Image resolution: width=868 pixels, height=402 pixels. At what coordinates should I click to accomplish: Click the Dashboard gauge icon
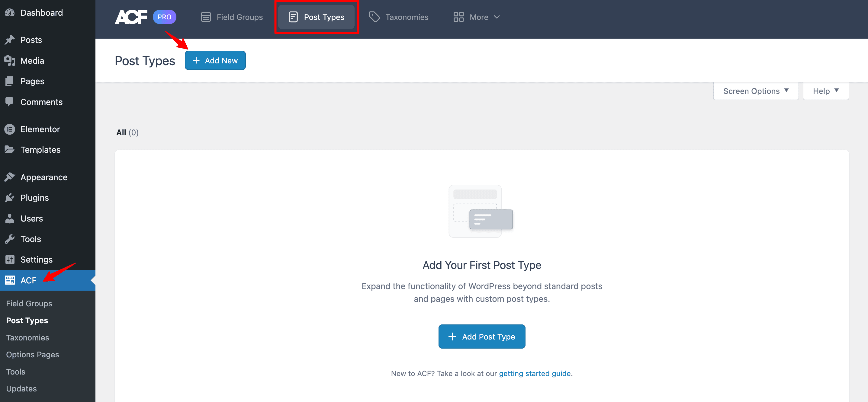[10, 12]
